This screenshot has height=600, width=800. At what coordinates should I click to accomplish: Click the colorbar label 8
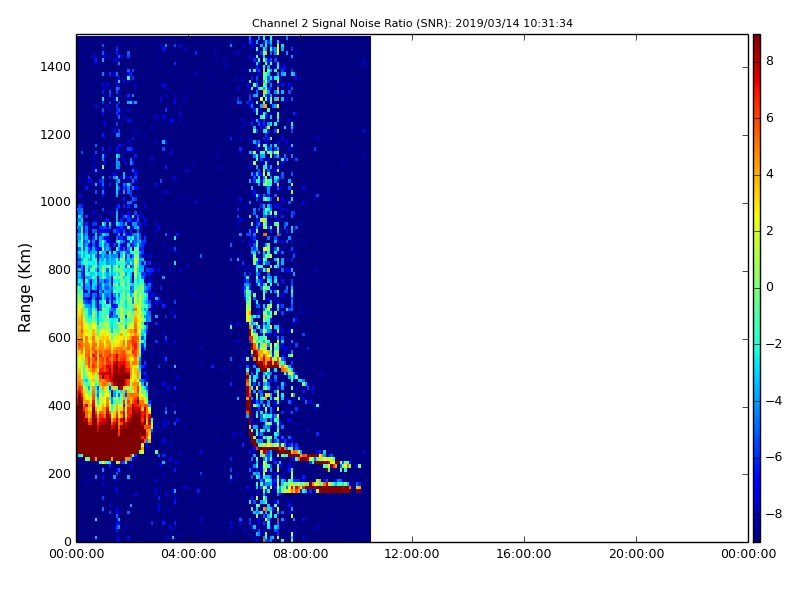pos(770,61)
